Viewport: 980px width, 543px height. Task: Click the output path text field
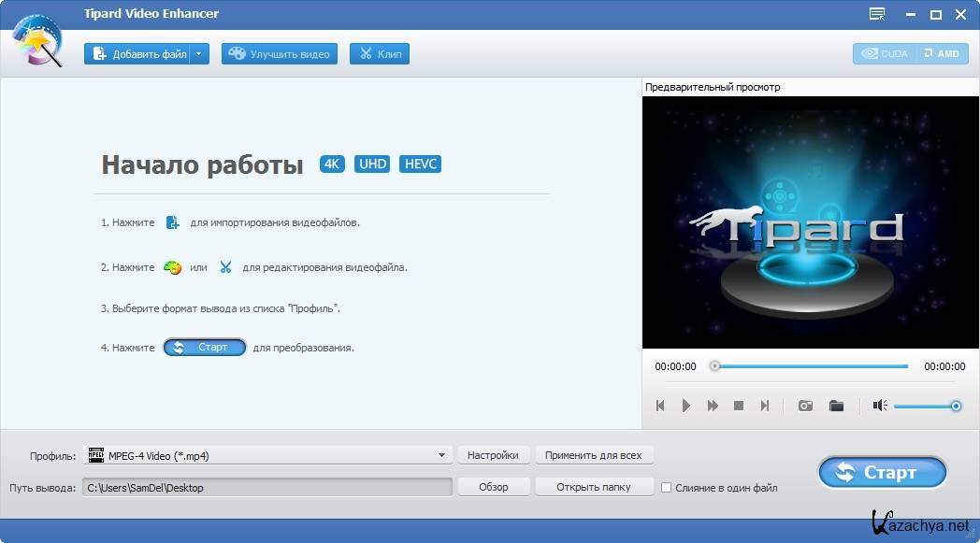point(267,487)
